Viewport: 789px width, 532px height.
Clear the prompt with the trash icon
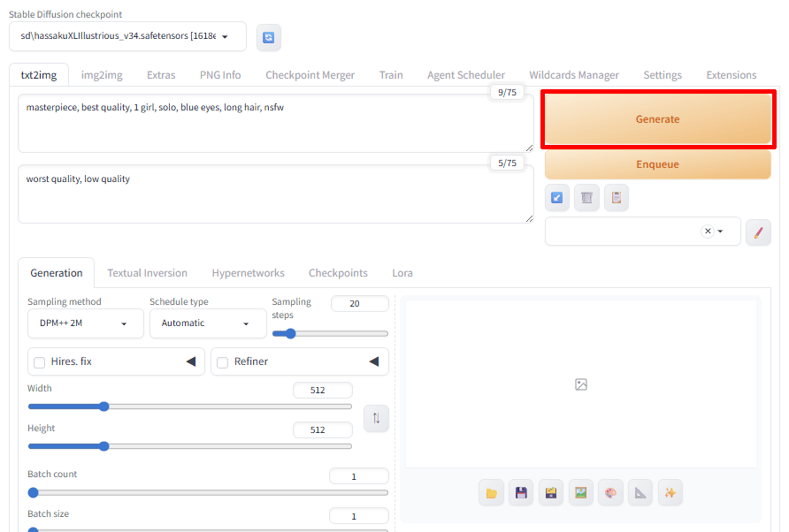tap(586, 198)
